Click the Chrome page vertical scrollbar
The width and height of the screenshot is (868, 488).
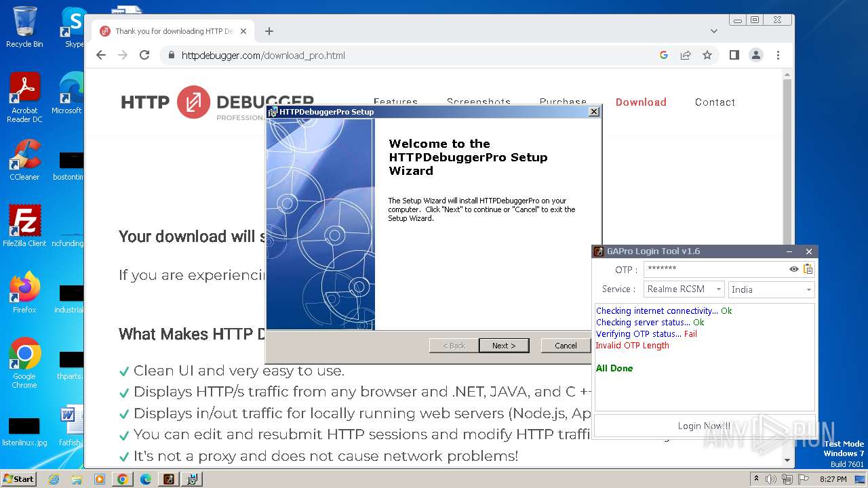[787, 163]
